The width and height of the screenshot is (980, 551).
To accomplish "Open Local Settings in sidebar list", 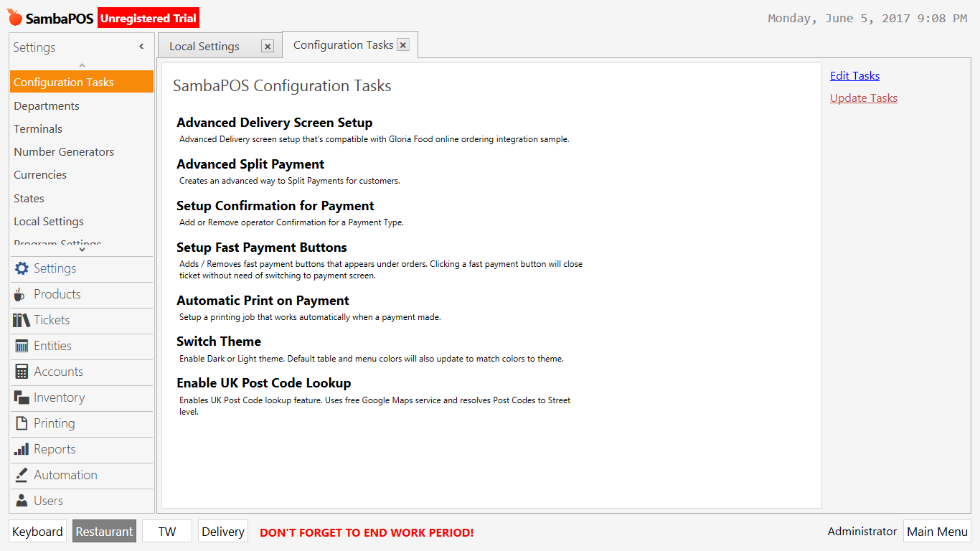I will tap(82, 221).
